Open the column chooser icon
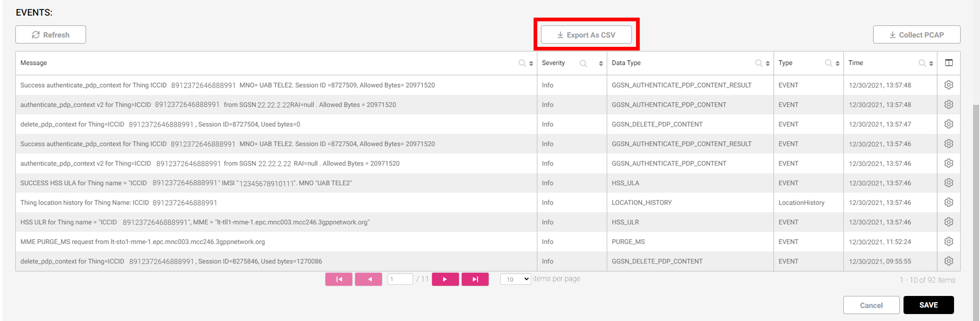The image size is (980, 321). 949,63
